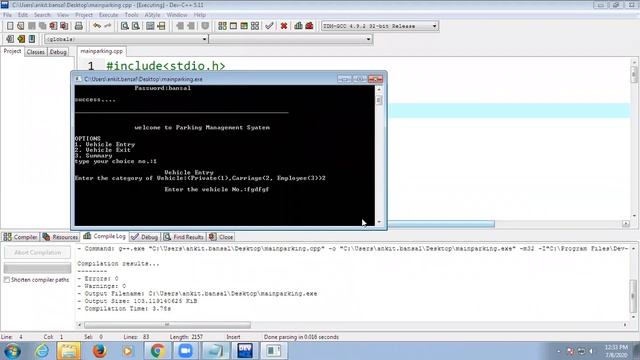Redo the edit with toolbar arrow
Screen dimensions: 640x360
[x=108, y=26]
